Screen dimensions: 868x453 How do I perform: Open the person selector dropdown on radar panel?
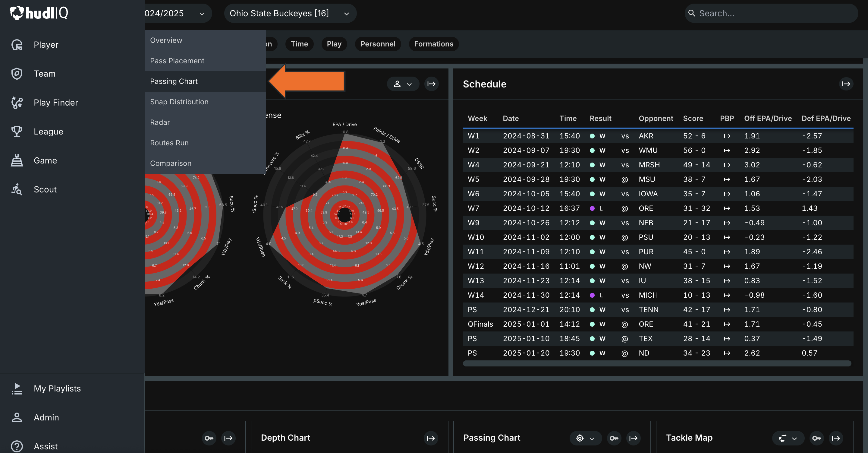403,84
